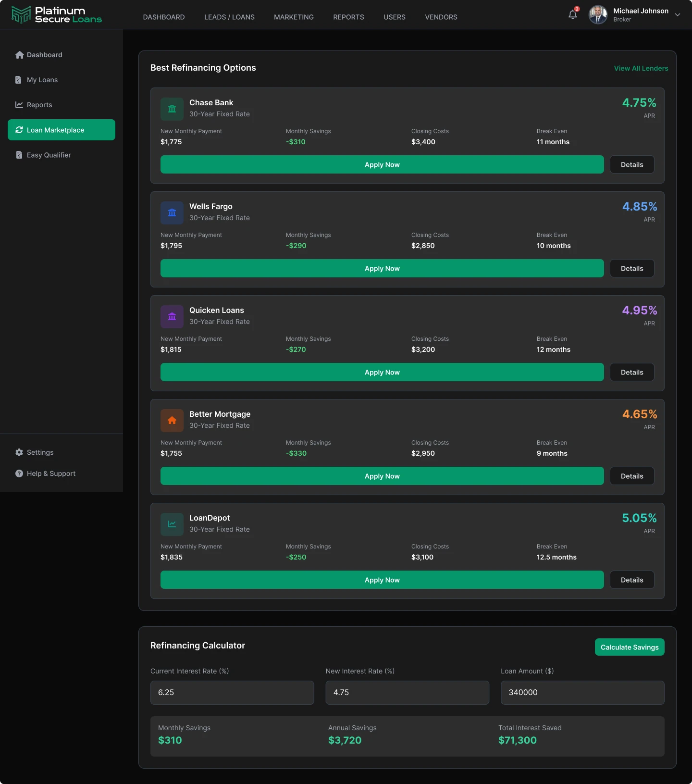692x784 pixels.
Task: Click the Loan Marketplace refresh icon
Action: [x=19, y=130]
